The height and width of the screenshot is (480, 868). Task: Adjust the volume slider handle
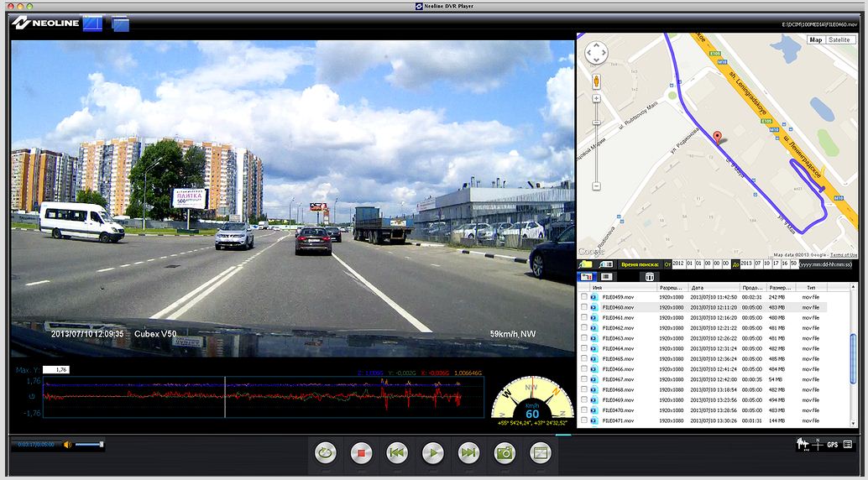102,444
